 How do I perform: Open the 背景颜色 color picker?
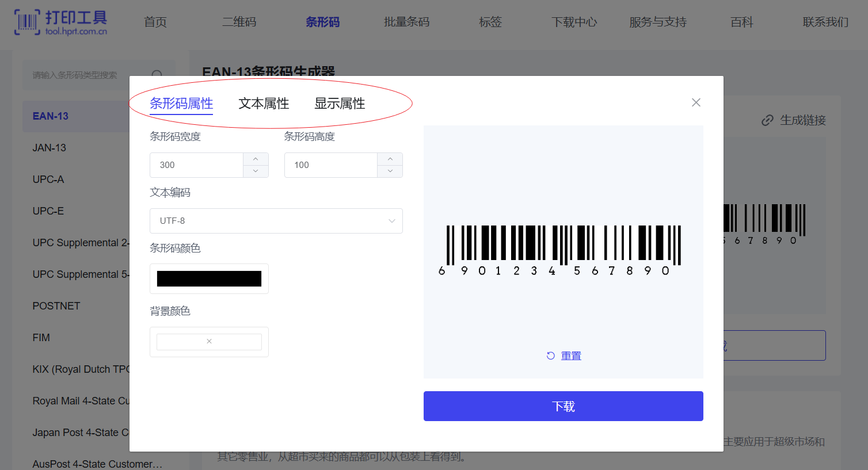(209, 342)
